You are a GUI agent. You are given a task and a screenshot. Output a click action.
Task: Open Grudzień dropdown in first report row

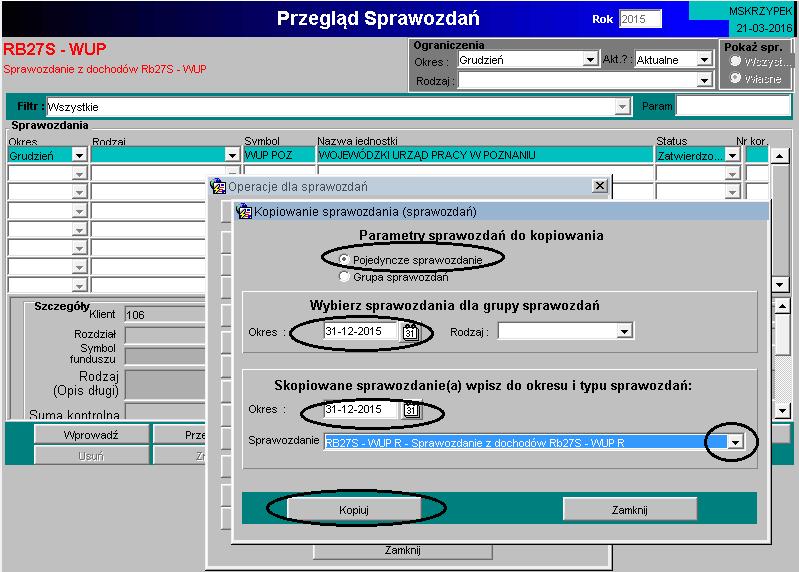point(79,155)
